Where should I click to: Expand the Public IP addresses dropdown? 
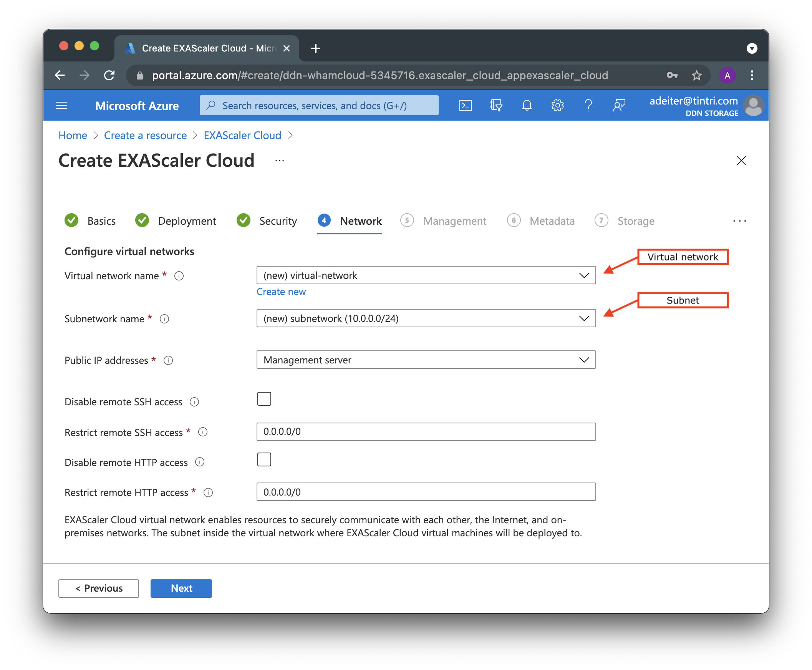[x=583, y=360]
